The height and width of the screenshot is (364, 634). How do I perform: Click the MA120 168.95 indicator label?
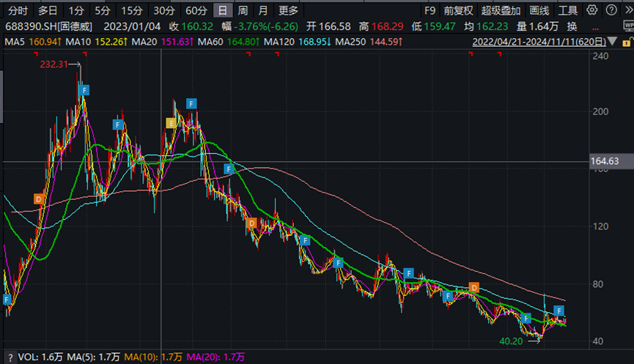[x=297, y=42]
